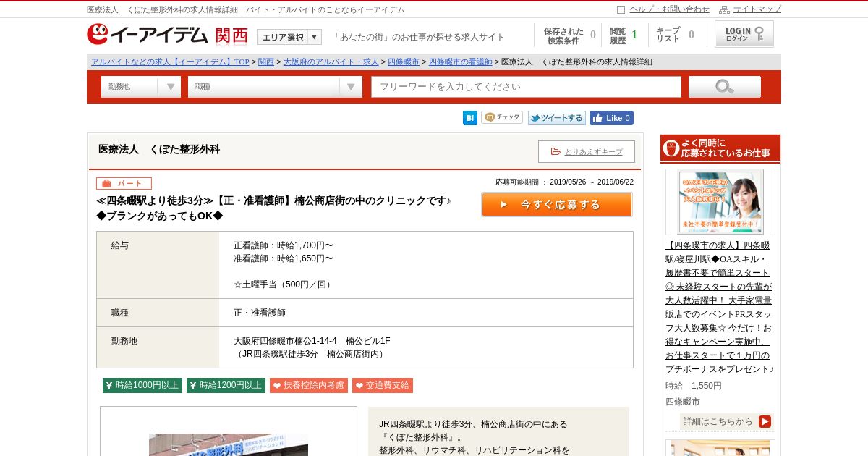Click the 医療法人 くぼた整形外科 heading
Viewport: 868px width, 456px height.
(x=159, y=150)
